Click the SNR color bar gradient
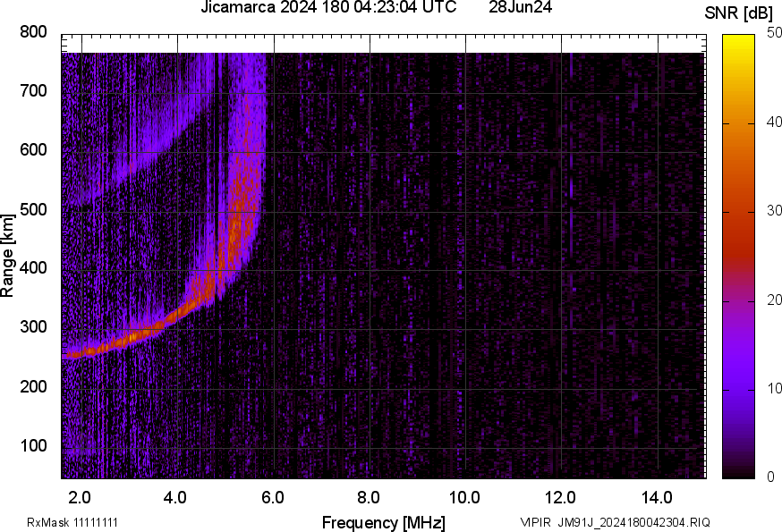Screen dimensions: 782x532 pyautogui.click(x=739, y=257)
